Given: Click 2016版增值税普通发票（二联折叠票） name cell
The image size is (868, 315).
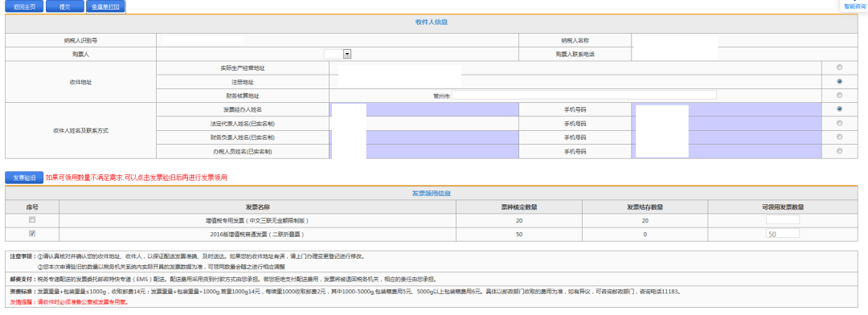Looking at the screenshot, I should click(257, 234).
